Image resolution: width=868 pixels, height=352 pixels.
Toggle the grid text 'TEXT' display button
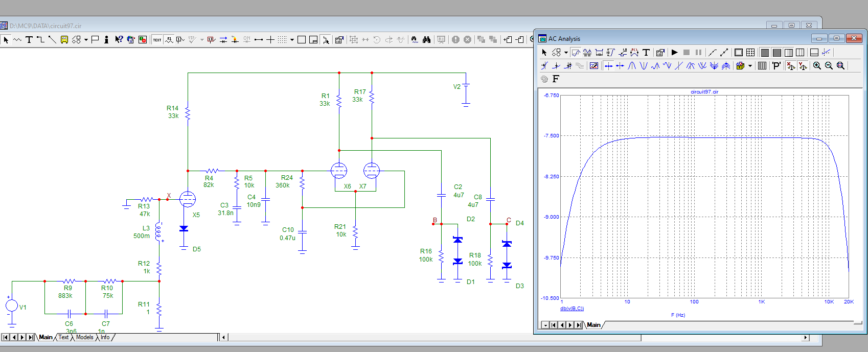click(157, 39)
